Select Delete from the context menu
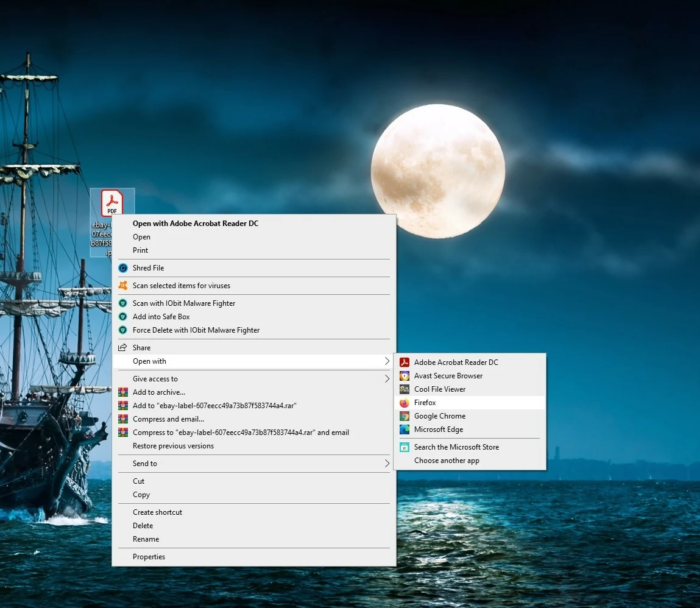Screen dimensions: 700x608 click(254, 525)
